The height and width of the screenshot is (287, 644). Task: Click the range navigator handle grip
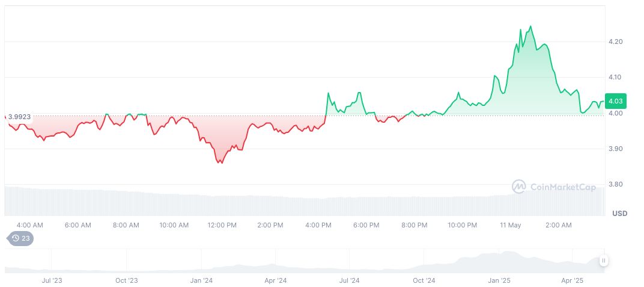click(603, 261)
